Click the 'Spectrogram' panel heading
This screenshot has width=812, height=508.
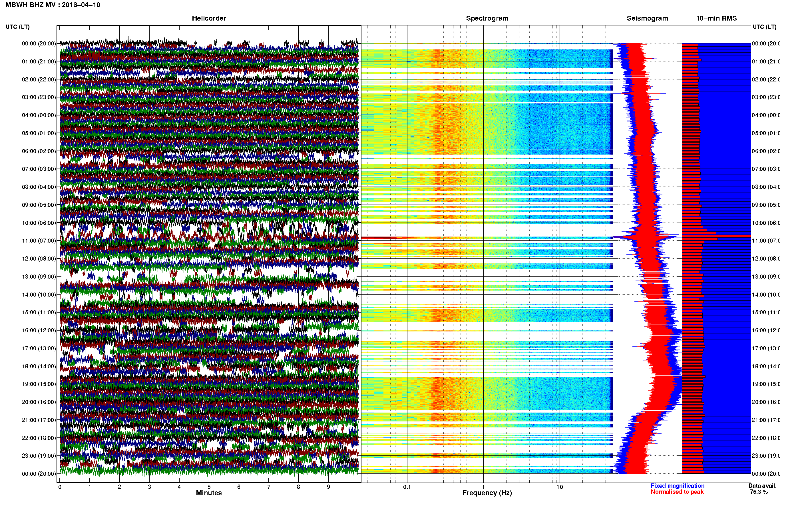[x=487, y=19]
